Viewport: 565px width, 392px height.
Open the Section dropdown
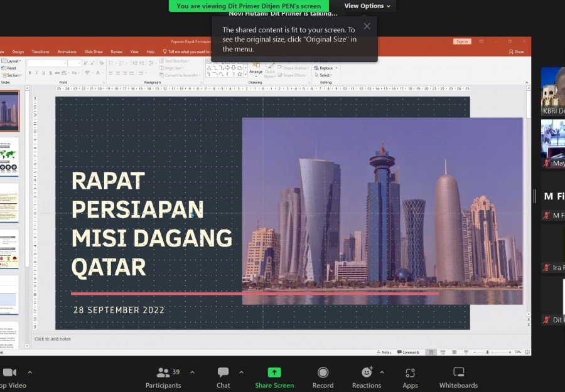click(12, 75)
